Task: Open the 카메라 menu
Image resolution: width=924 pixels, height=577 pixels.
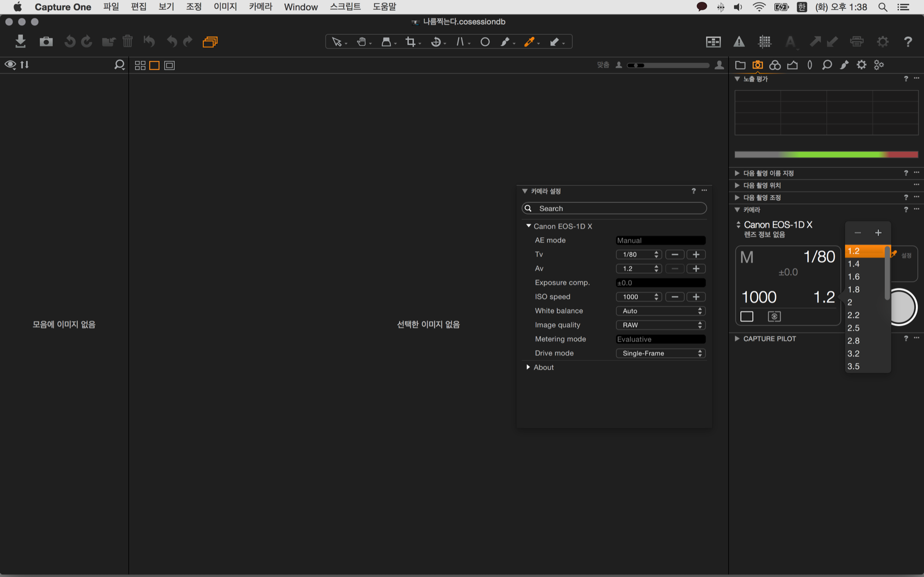Action: (260, 7)
